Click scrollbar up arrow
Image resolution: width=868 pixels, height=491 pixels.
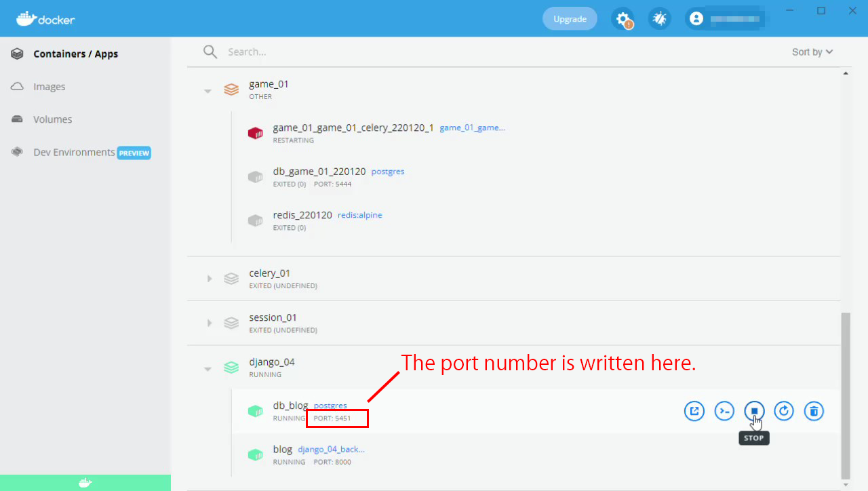coord(846,73)
